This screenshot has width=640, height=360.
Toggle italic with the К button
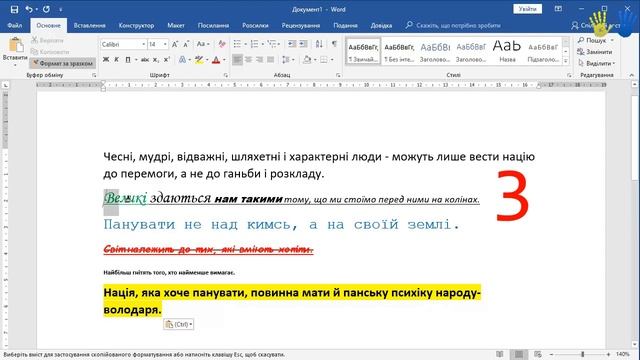pos(116,60)
